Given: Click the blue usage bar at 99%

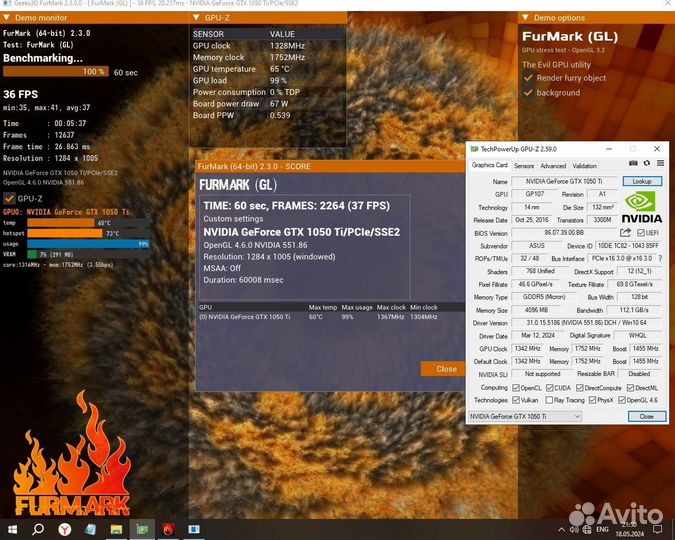Looking at the screenshot, I should click(x=88, y=244).
